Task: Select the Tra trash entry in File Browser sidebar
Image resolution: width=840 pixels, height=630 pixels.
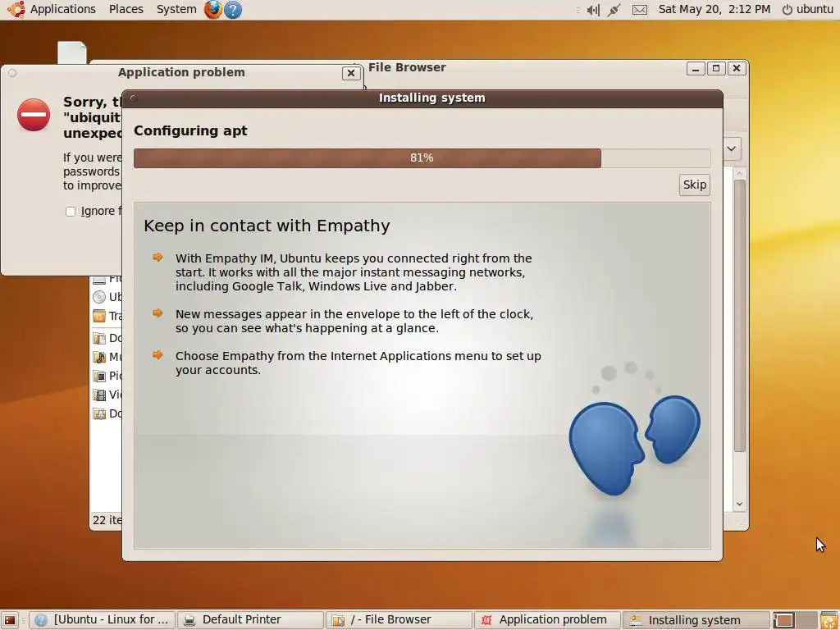Action: click(107, 316)
